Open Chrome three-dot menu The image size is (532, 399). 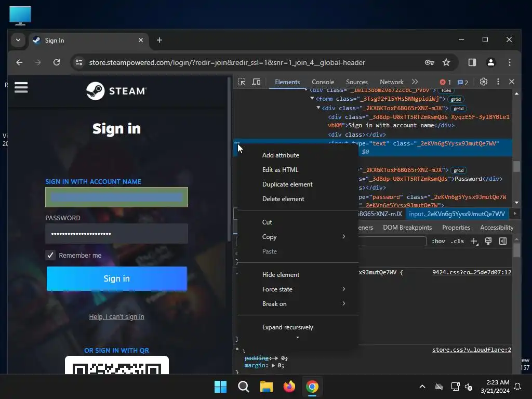coord(509,62)
